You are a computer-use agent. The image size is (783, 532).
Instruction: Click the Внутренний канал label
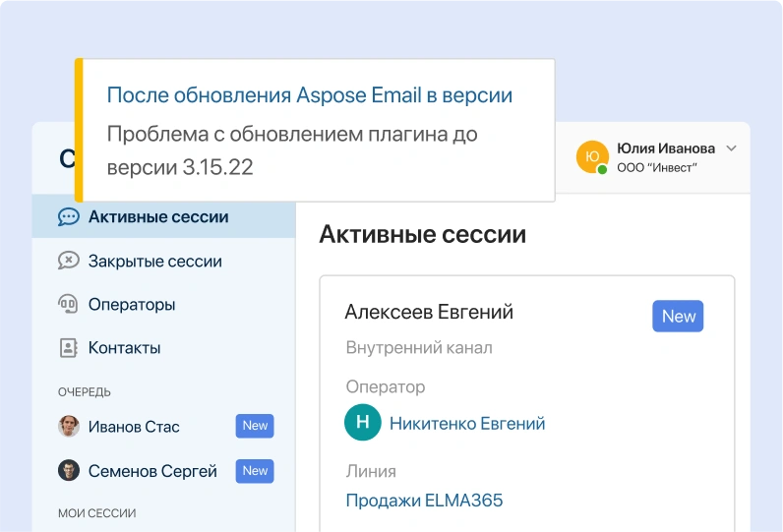tap(419, 347)
